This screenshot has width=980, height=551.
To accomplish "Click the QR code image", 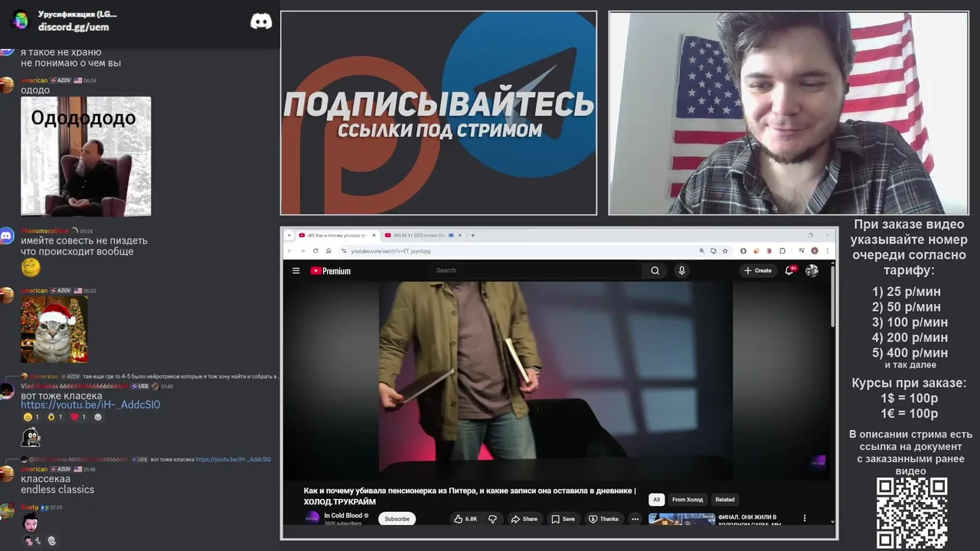I will point(911,514).
